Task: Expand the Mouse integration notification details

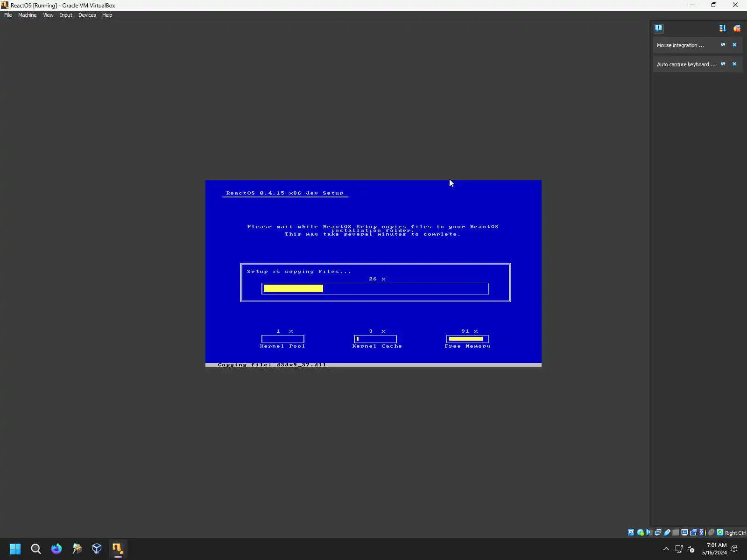Action: coord(723,45)
